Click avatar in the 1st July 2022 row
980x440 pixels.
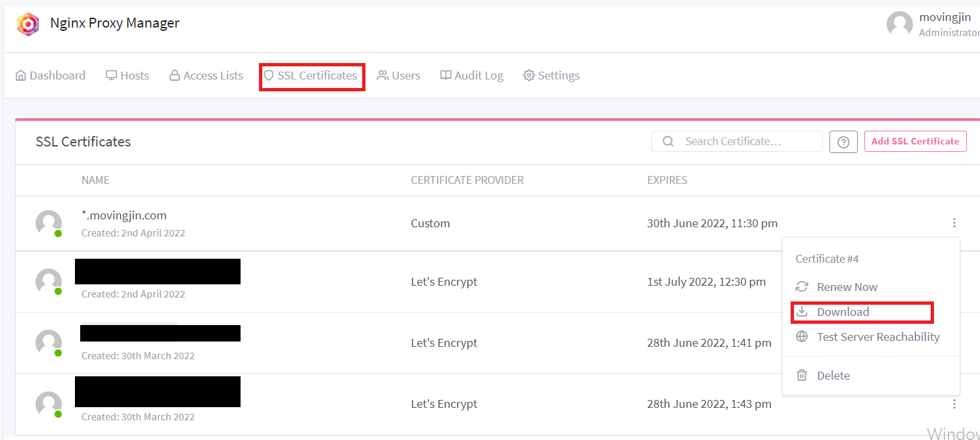click(49, 282)
